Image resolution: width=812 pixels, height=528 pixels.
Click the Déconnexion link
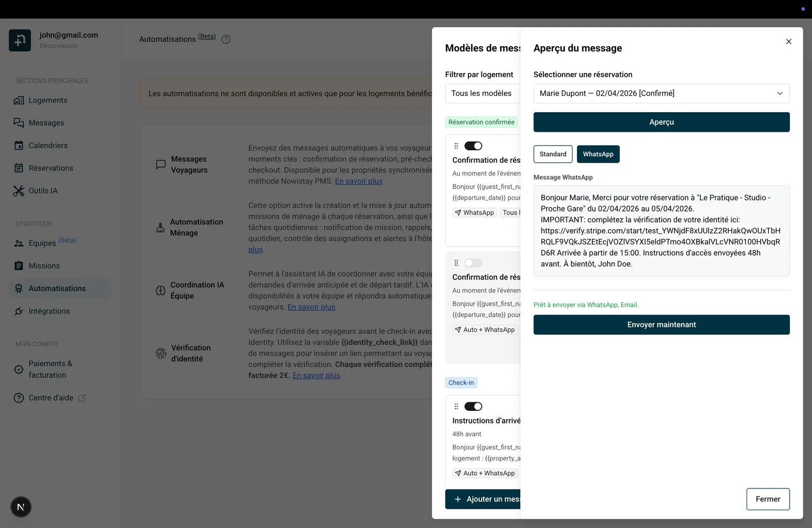[x=59, y=46]
